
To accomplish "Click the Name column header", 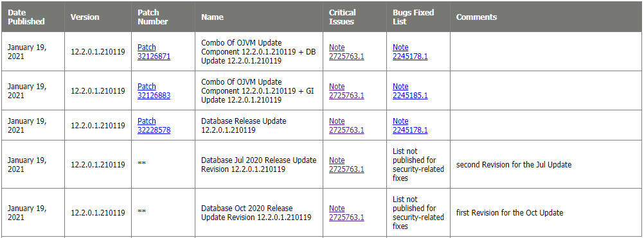I will point(212,17).
